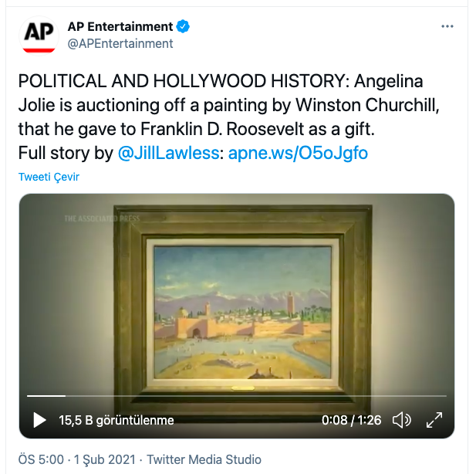Open the three-dot more options menu
The height and width of the screenshot is (474, 476).
point(447,27)
